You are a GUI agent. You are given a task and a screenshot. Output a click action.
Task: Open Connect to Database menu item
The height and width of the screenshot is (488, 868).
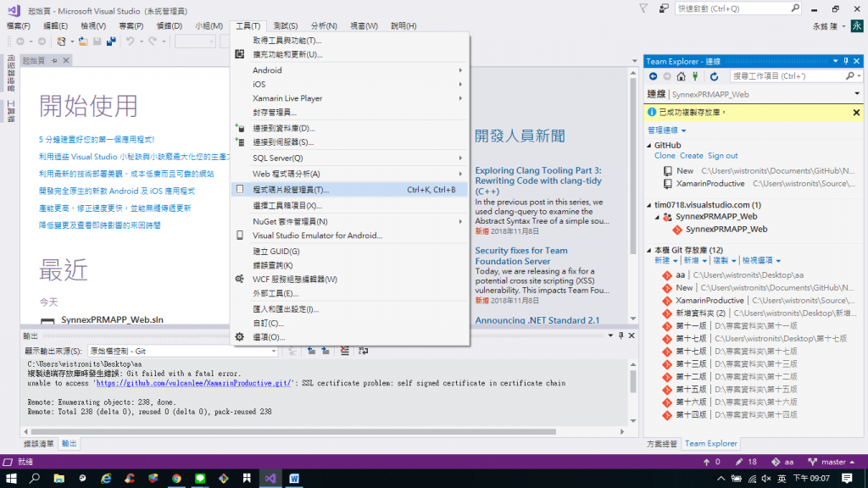[350, 129]
